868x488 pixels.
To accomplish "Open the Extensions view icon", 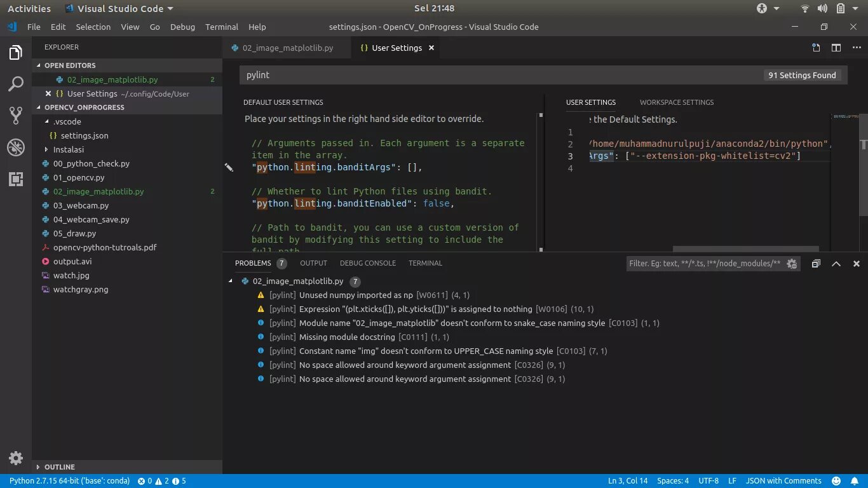I will coord(16,179).
